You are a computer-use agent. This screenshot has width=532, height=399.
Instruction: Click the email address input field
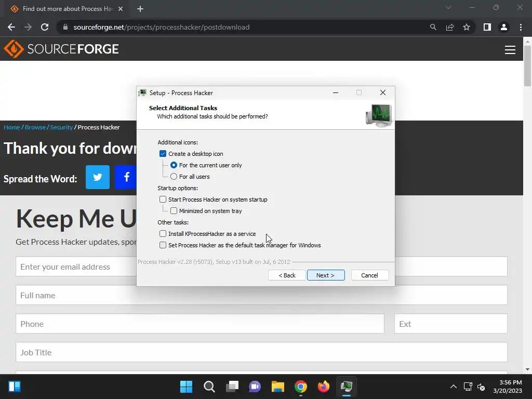pos(76,267)
